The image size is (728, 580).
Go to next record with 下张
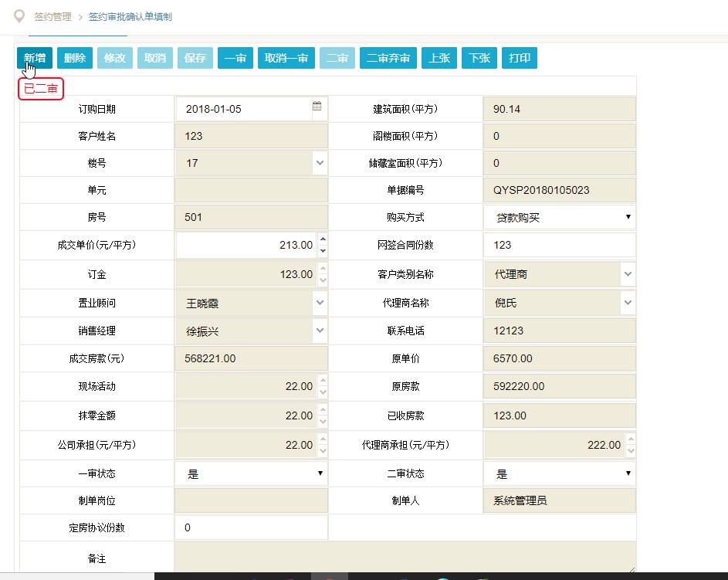tap(479, 58)
